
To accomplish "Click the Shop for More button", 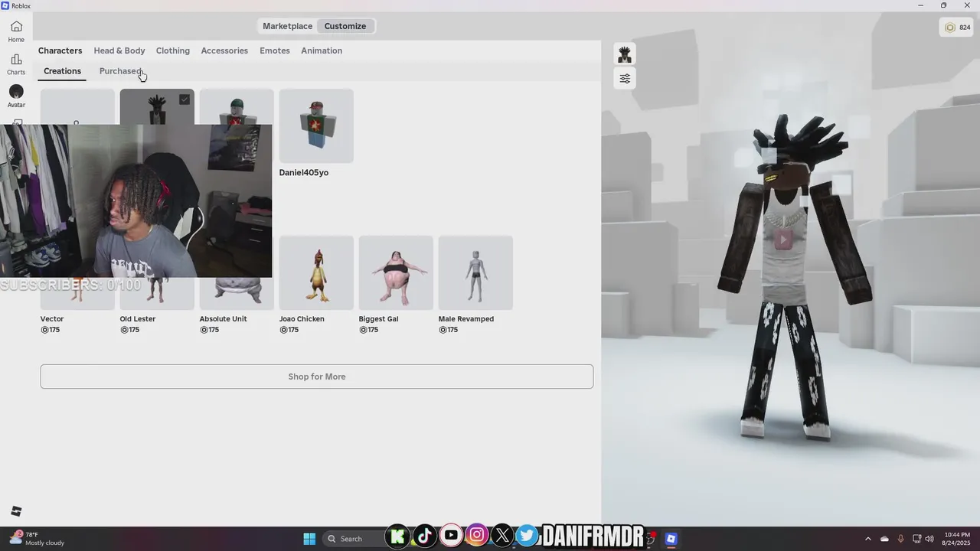I will click(317, 377).
